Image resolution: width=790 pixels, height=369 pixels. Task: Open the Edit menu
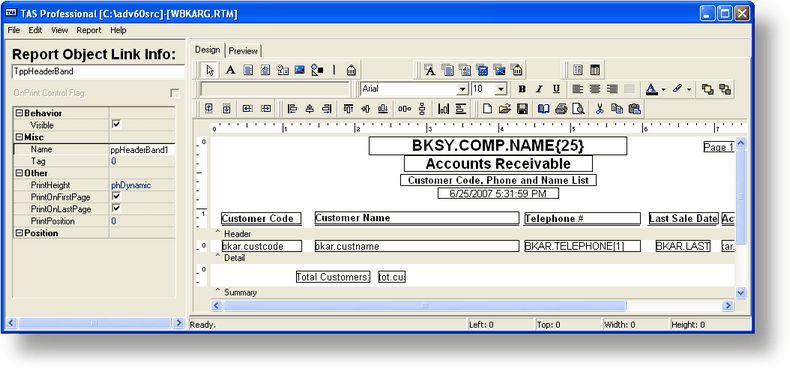pyautogui.click(x=35, y=30)
